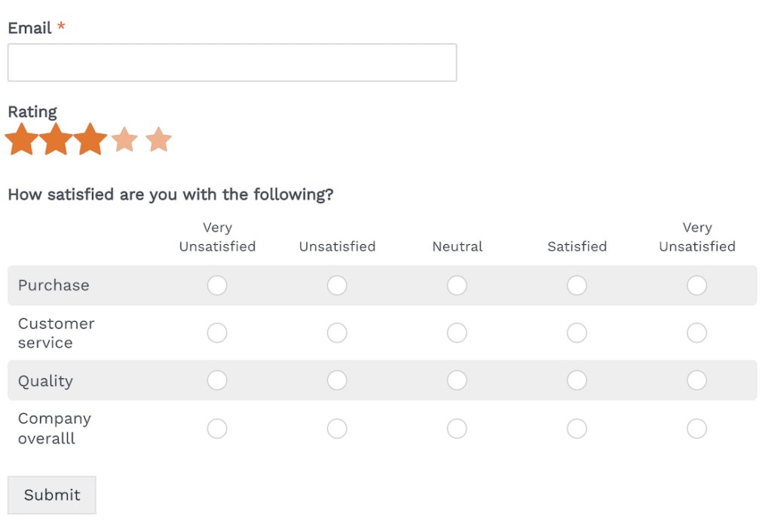Choose Neutral for Company overall

(x=457, y=429)
